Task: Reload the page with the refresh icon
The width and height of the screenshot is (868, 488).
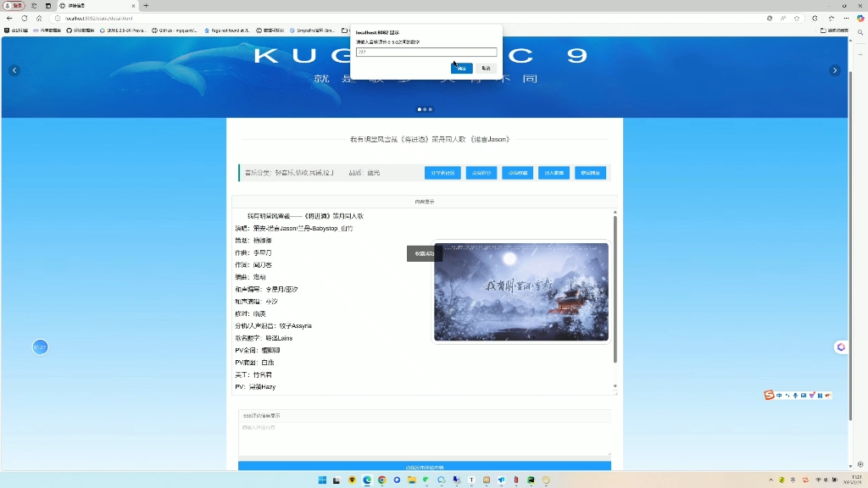Action: coord(25,19)
